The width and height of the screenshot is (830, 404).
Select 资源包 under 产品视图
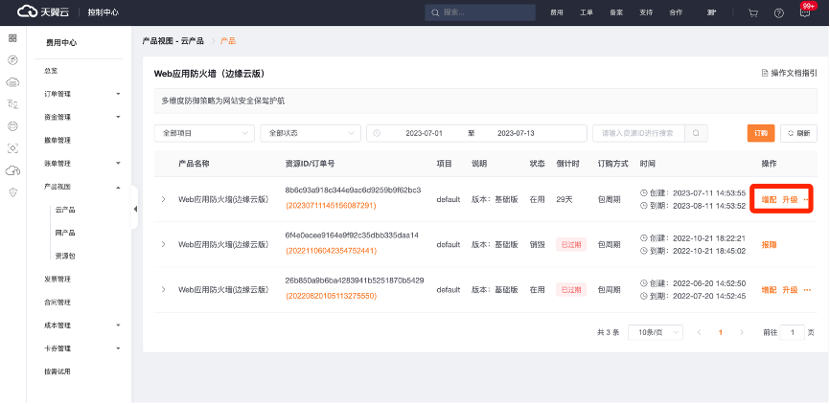tap(65, 256)
